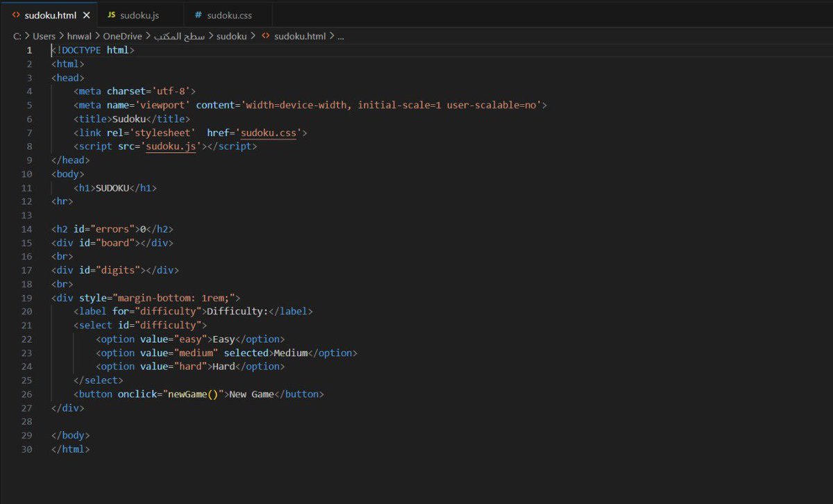The height and width of the screenshot is (504, 833).
Task: Select the 'sudoku' folder breadcrumb segment
Action: [x=231, y=36]
